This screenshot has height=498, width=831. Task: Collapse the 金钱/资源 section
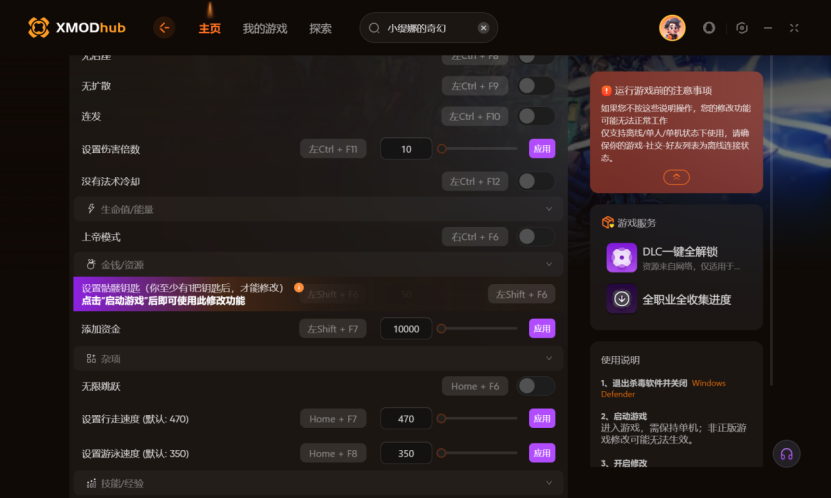(x=549, y=264)
